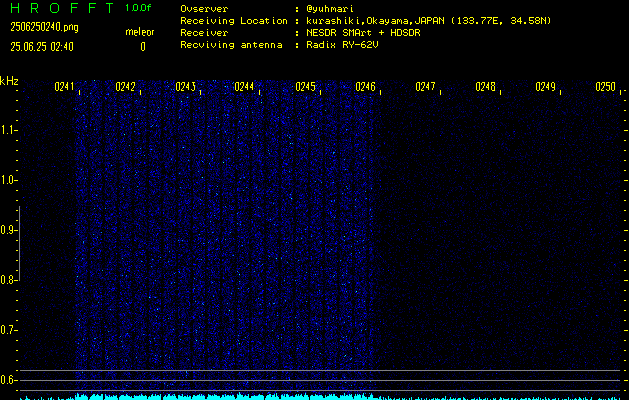Click the 0248 time marker
This screenshot has height=400, width=629.
485,87
